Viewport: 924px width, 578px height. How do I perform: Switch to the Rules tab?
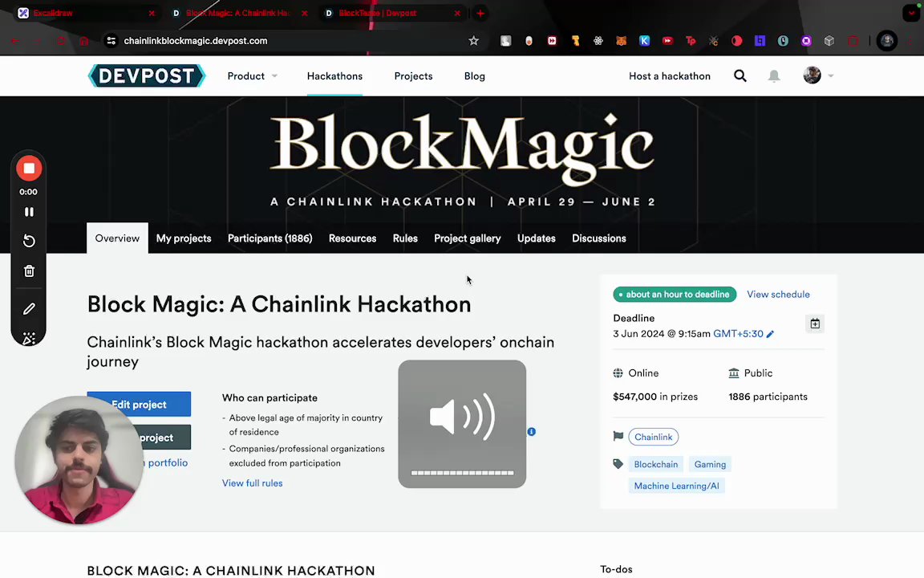(x=405, y=238)
